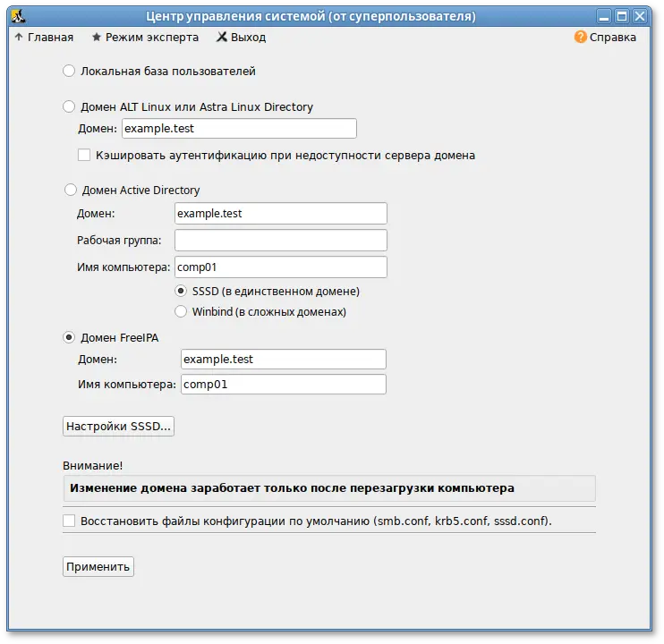This screenshot has height=644, width=664.
Task: Tick Восстановить файлы конфигурации по умолчанию checkbox
Action: pos(70,521)
